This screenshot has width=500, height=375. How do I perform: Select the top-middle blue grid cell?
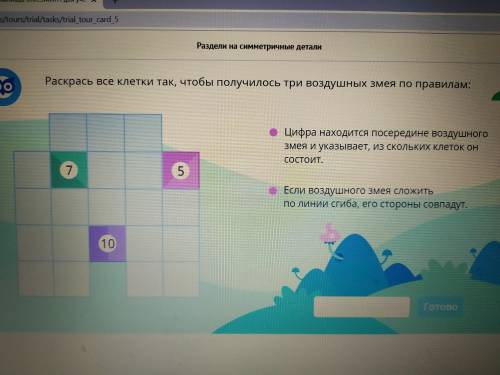[x=106, y=132]
